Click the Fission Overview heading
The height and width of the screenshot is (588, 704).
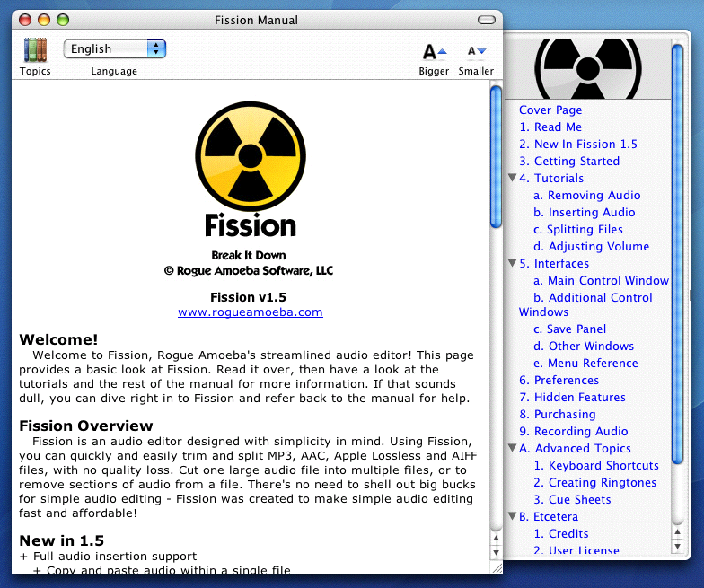pos(86,426)
